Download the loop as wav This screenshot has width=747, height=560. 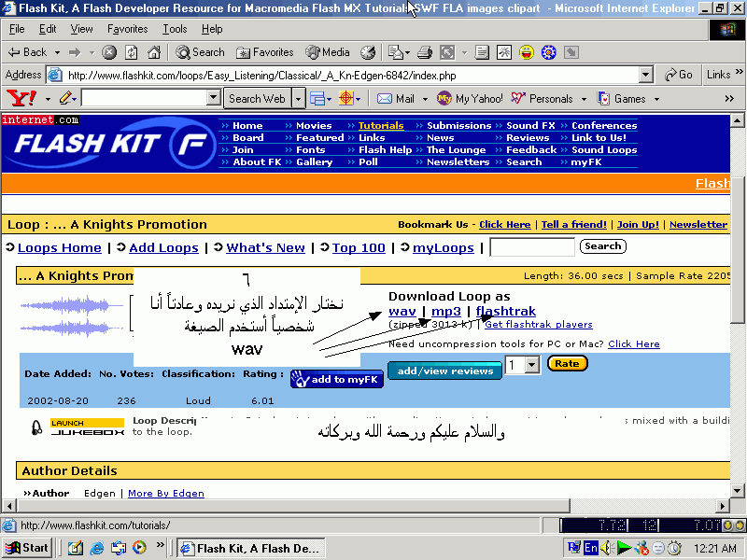(x=402, y=312)
